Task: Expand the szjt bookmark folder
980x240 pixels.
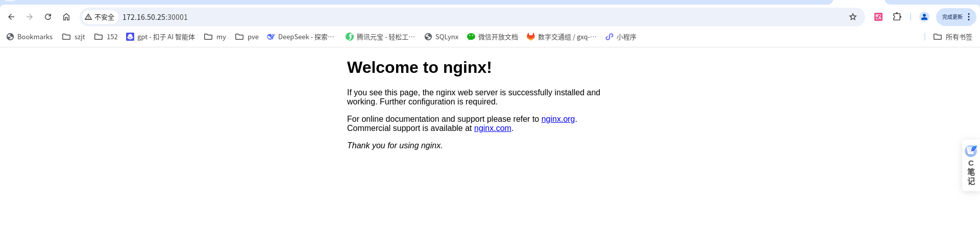Action: (73, 37)
